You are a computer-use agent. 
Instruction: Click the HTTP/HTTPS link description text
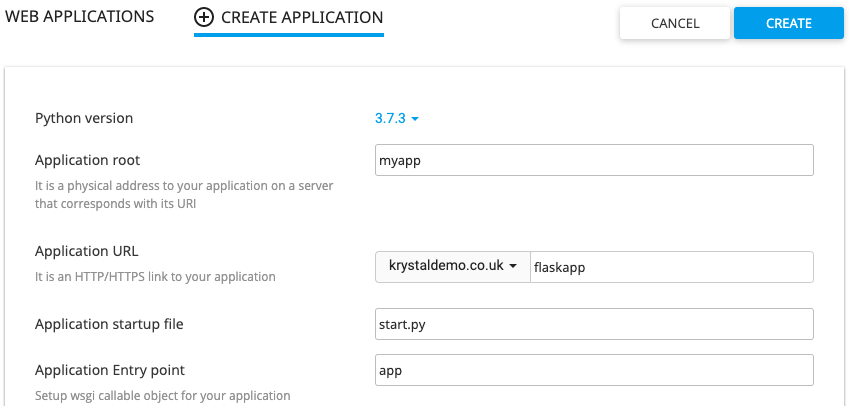[156, 277]
